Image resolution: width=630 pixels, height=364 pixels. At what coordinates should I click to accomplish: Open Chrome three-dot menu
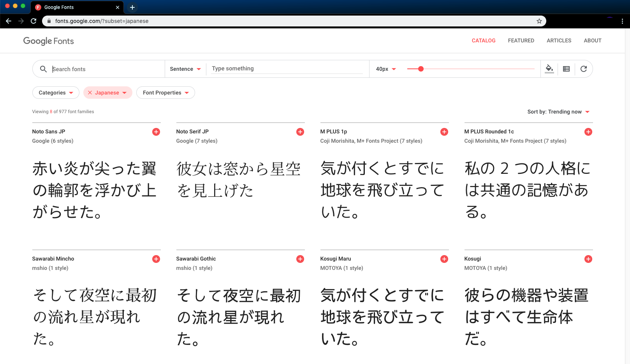pos(622,21)
